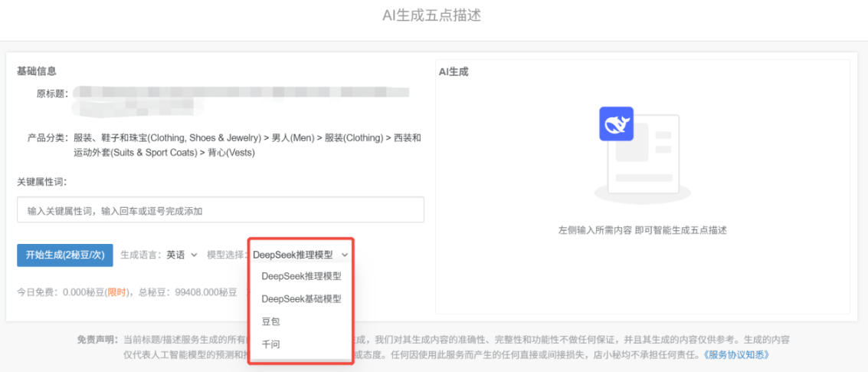The width and height of the screenshot is (868, 372).
Task: Collapse the DeepSeek推理模型 model selector
Action: click(300, 255)
